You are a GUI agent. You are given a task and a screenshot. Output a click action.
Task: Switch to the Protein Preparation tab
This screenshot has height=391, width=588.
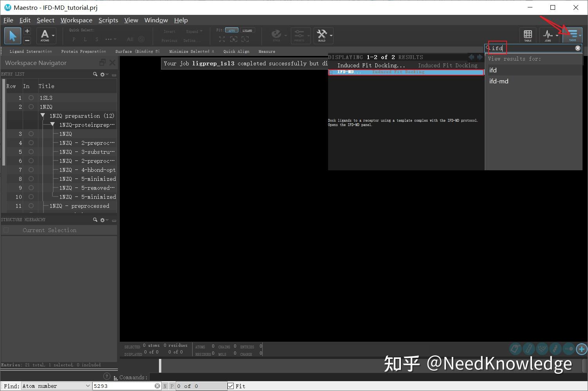(83, 51)
